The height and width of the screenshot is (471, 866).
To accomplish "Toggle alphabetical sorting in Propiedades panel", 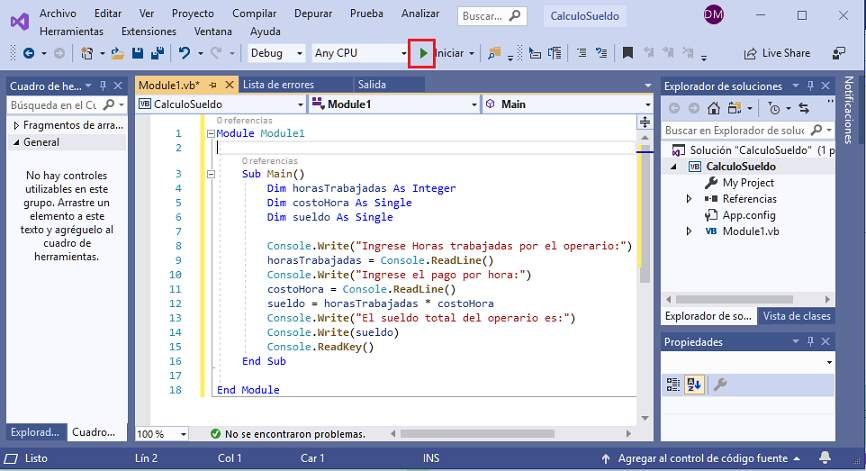I will coord(694,384).
